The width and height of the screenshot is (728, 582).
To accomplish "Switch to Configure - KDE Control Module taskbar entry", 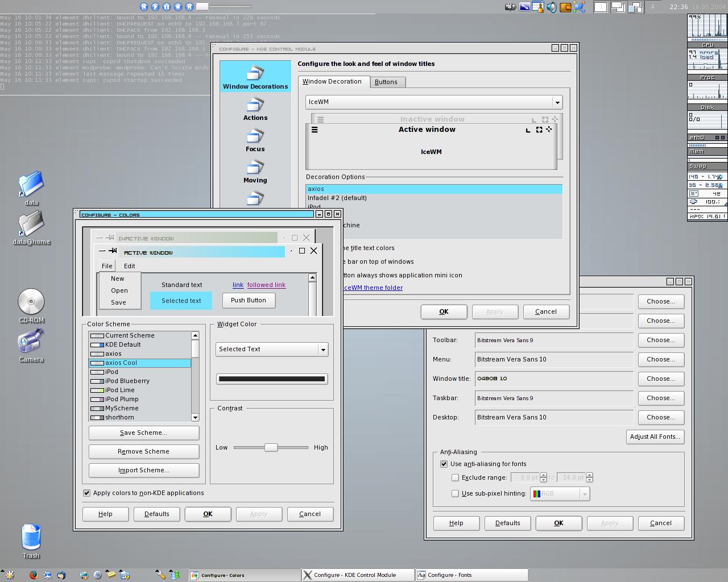I will 358,575.
